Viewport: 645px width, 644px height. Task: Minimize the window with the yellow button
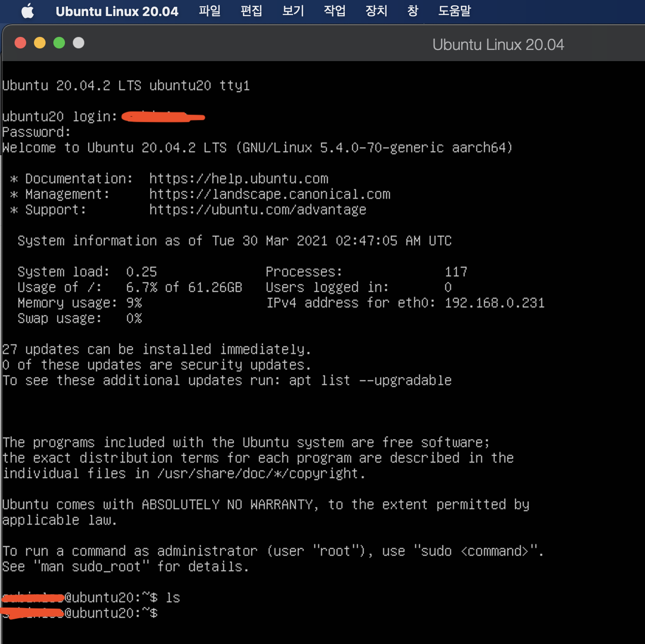(40, 43)
